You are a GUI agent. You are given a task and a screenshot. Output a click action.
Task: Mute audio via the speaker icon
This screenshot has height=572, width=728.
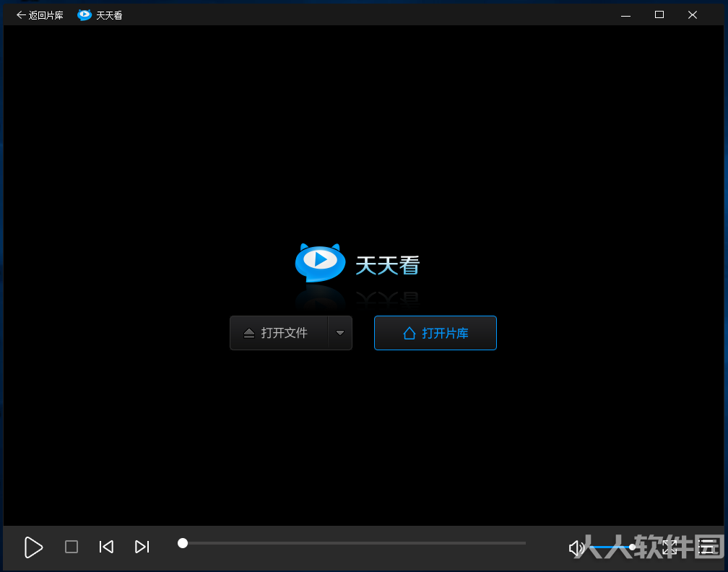[x=576, y=548]
